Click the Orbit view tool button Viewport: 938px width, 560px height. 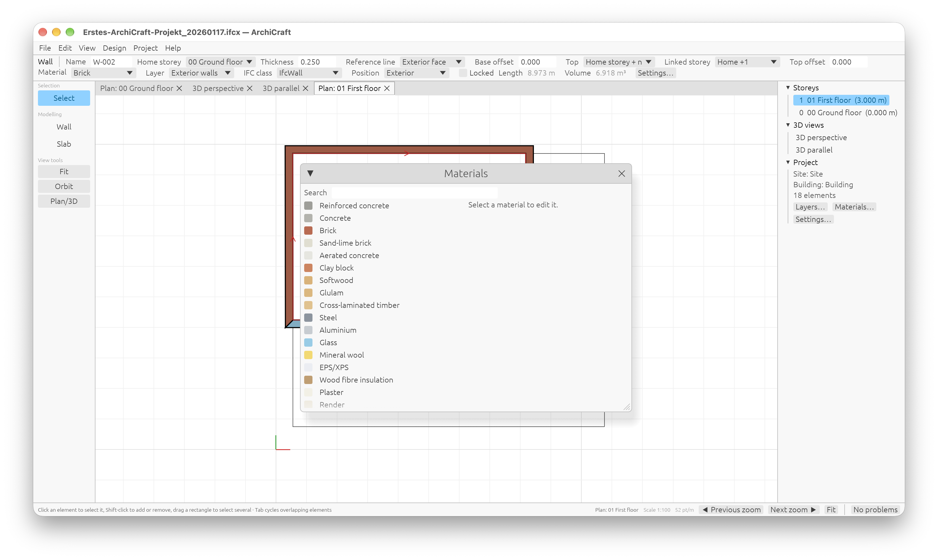64,186
